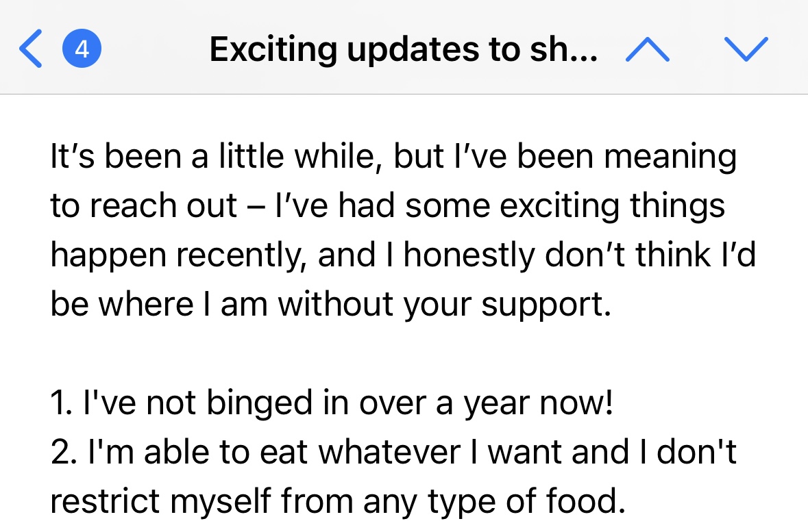Go back using the back chevron

click(x=31, y=49)
